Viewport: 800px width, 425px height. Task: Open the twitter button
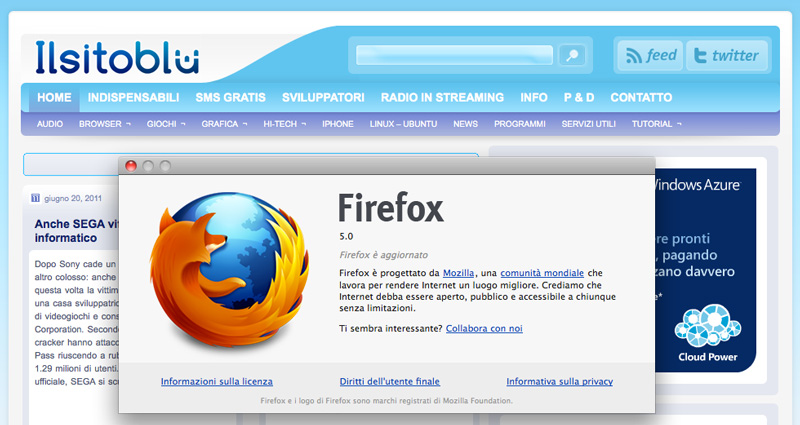pyautogui.click(x=727, y=55)
